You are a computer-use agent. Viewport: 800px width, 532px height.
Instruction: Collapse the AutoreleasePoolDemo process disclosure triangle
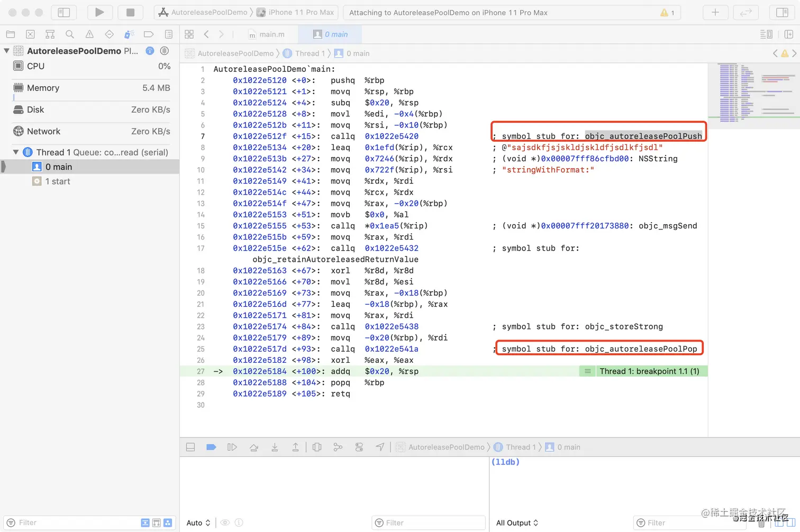pos(7,51)
